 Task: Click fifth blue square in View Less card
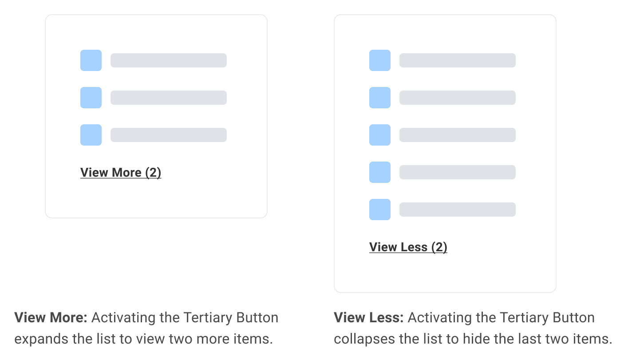point(380,210)
